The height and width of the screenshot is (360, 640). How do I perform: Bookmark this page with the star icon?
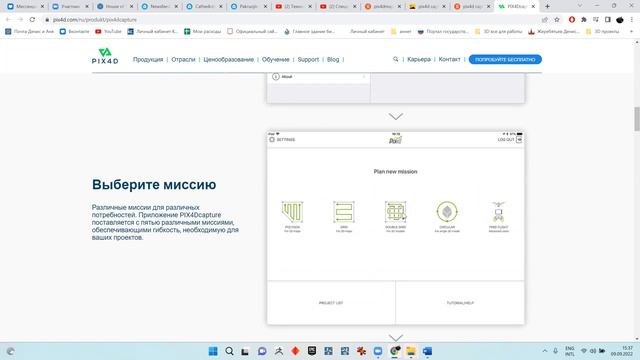pos(557,20)
